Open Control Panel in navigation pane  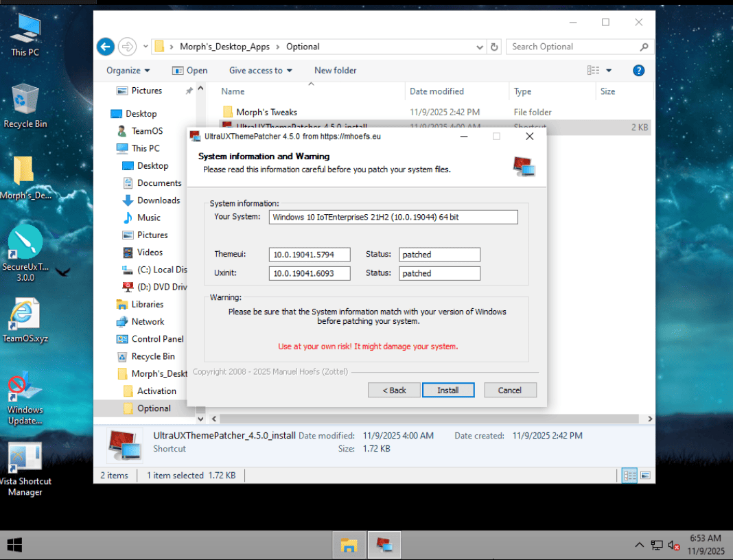click(158, 339)
